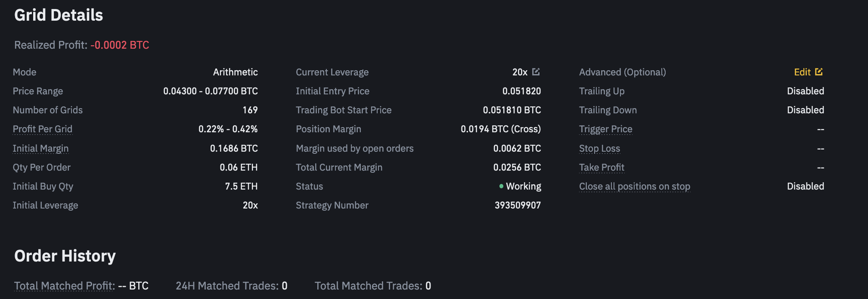
Task: Click the Total Matched Profit label
Action: [65, 286]
